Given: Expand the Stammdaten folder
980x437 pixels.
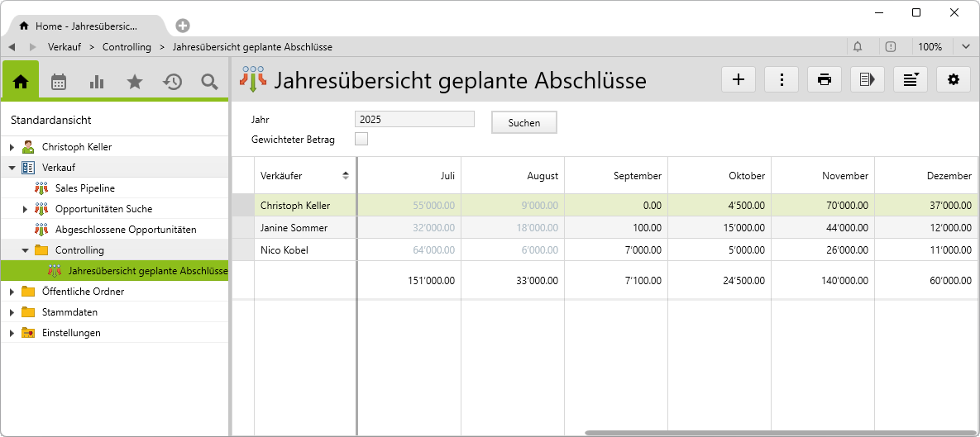Looking at the screenshot, I should click(12, 312).
